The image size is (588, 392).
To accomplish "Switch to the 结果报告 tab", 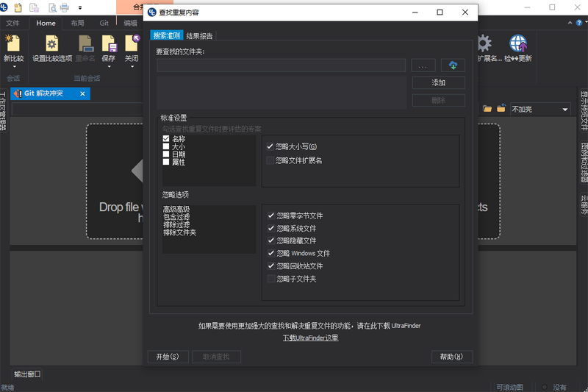I will (199, 36).
